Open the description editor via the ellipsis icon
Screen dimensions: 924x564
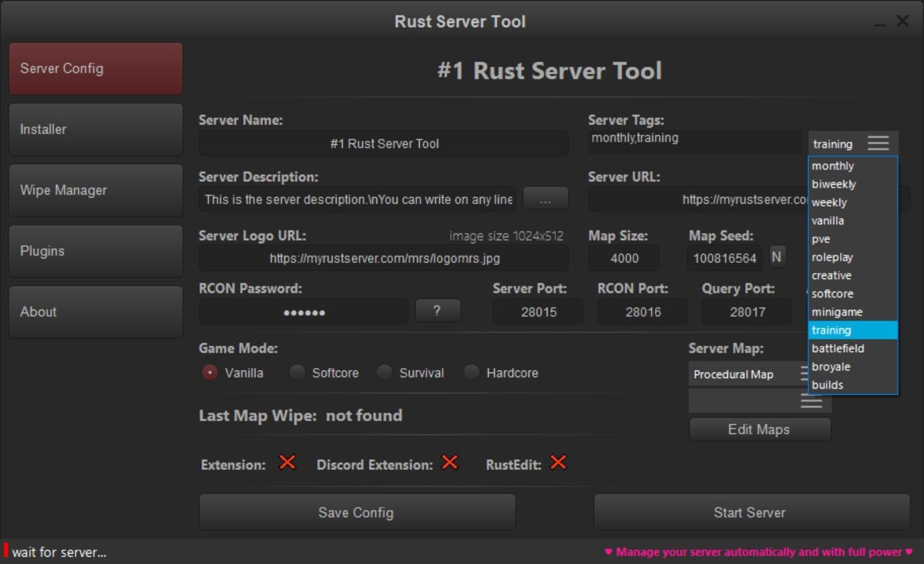click(545, 198)
